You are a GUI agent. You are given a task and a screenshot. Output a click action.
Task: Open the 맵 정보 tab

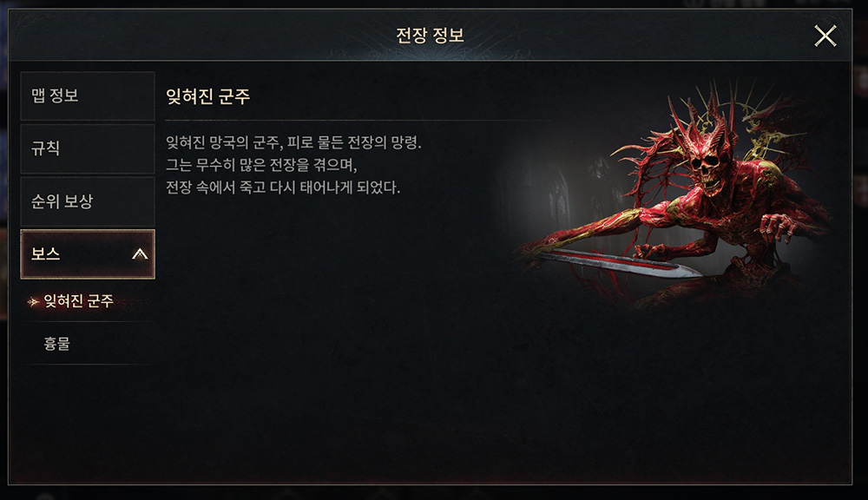coord(88,95)
